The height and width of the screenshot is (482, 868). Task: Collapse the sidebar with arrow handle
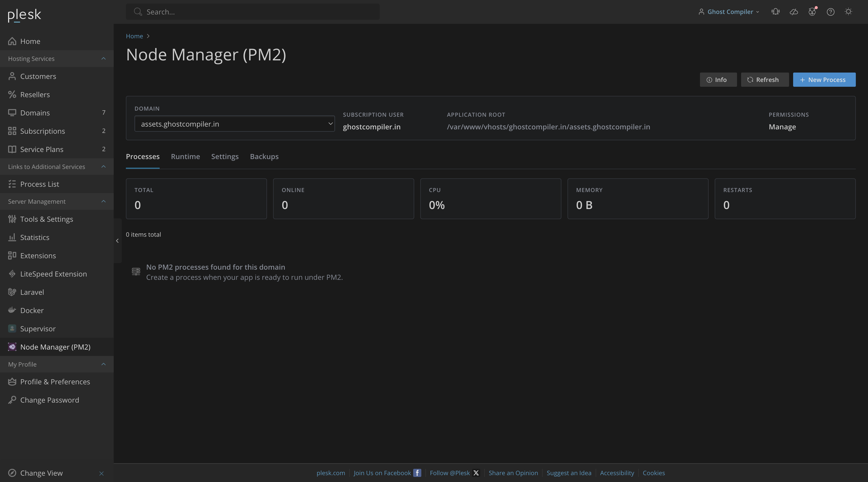point(117,241)
